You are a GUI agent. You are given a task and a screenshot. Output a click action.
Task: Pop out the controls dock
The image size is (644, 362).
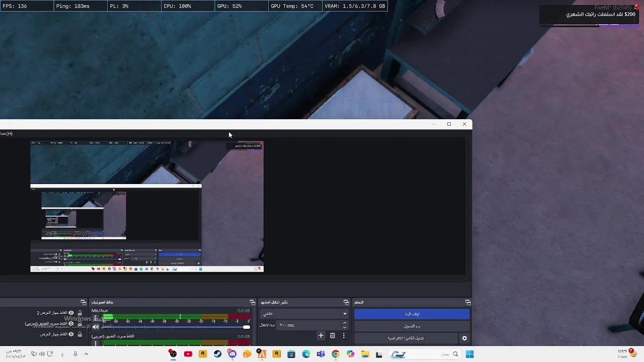[x=468, y=302]
